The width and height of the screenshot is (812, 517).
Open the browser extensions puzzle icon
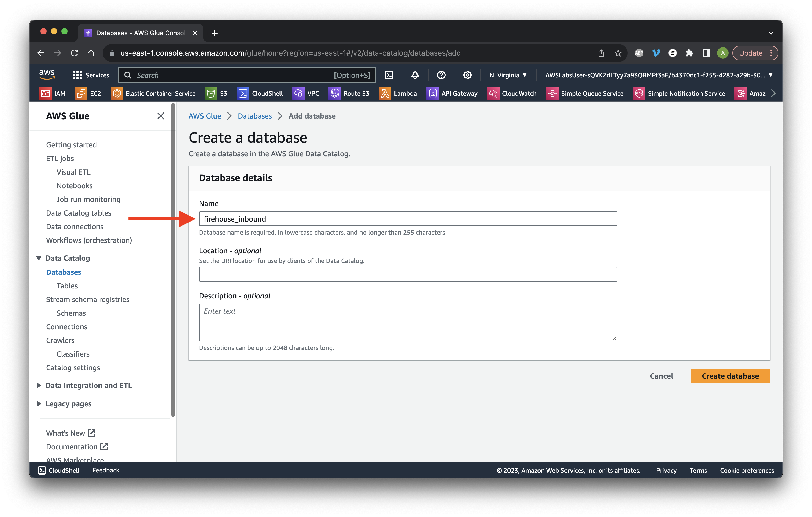click(689, 53)
